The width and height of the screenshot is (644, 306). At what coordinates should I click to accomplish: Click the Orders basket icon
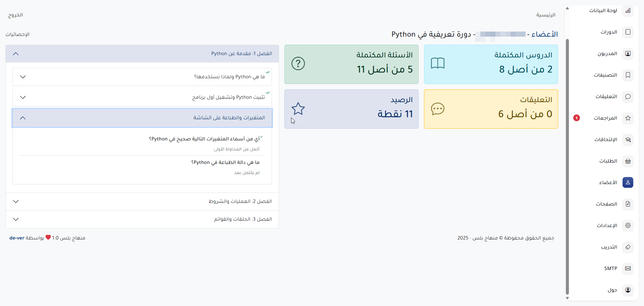628,161
